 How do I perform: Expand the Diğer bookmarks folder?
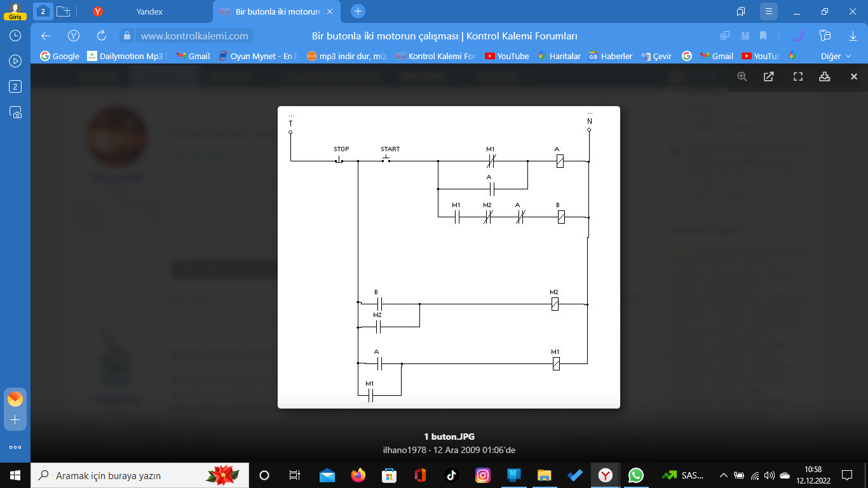(x=835, y=56)
